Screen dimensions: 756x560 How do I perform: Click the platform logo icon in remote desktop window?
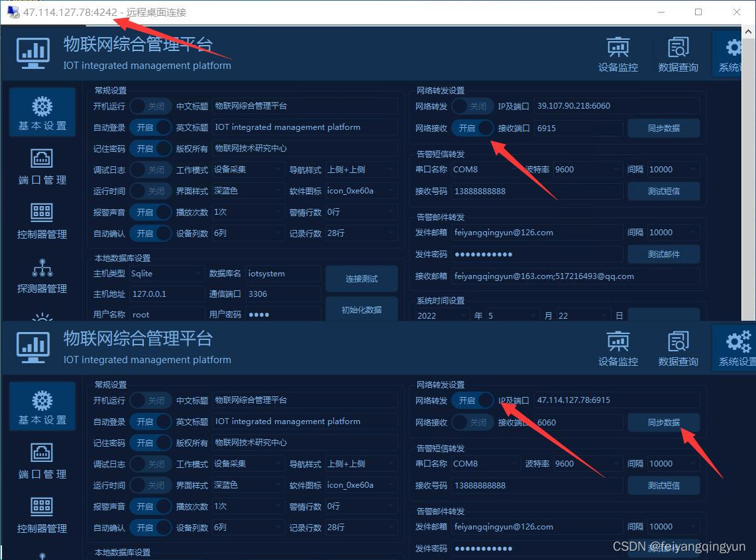[x=32, y=53]
